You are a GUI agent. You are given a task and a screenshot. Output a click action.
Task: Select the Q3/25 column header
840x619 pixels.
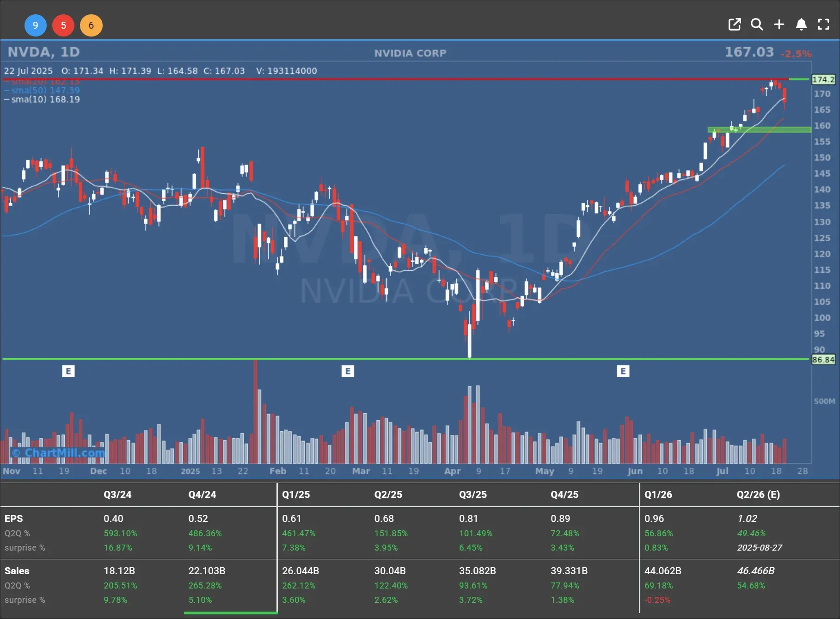tap(472, 495)
